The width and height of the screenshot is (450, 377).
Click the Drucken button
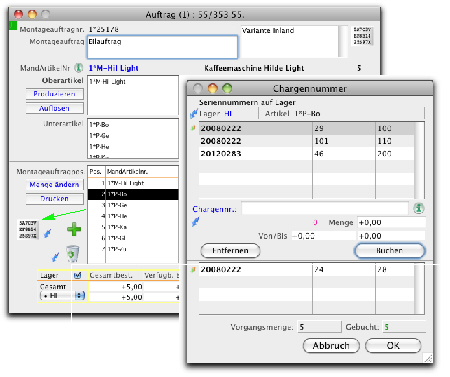coord(55,199)
